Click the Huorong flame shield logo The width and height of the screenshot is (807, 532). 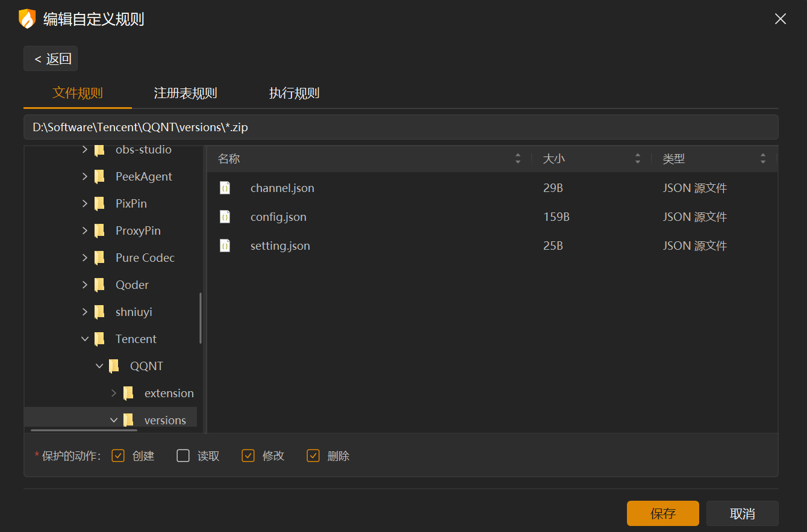(x=27, y=19)
